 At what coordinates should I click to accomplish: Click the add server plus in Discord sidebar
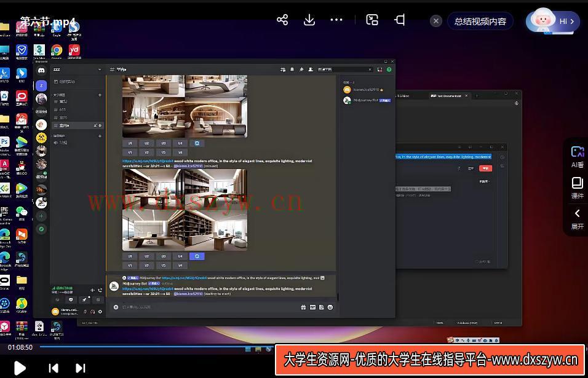[41, 216]
